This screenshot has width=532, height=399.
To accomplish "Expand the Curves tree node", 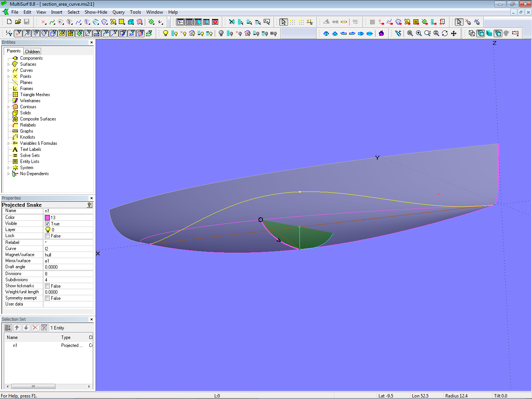I will (x=9, y=71).
